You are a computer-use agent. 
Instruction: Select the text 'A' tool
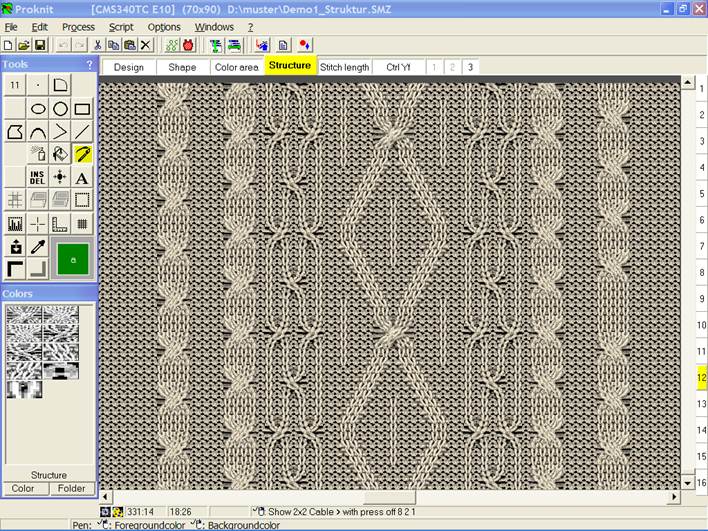[x=82, y=177]
